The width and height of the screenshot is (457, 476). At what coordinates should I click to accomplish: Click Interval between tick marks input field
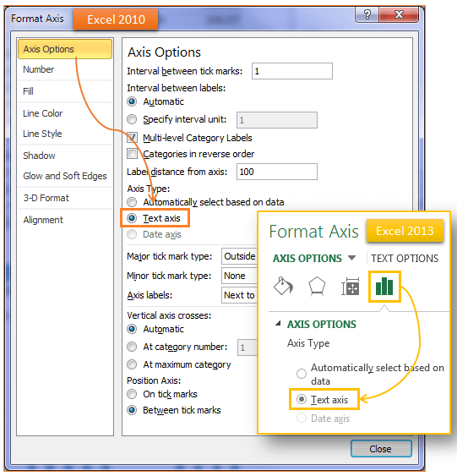(x=292, y=71)
